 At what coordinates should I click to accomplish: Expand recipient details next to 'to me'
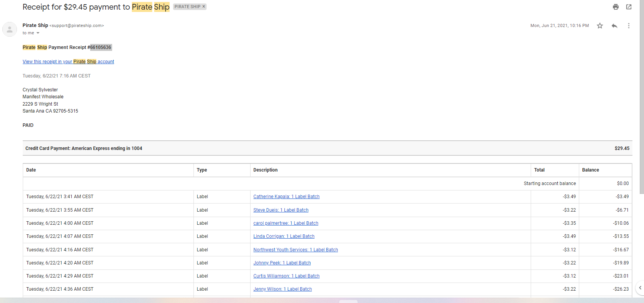pyautogui.click(x=38, y=33)
